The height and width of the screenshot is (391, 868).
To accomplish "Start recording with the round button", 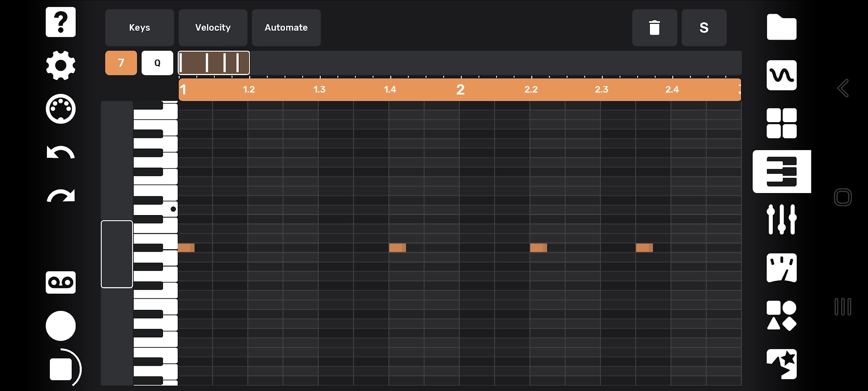I will tap(61, 326).
